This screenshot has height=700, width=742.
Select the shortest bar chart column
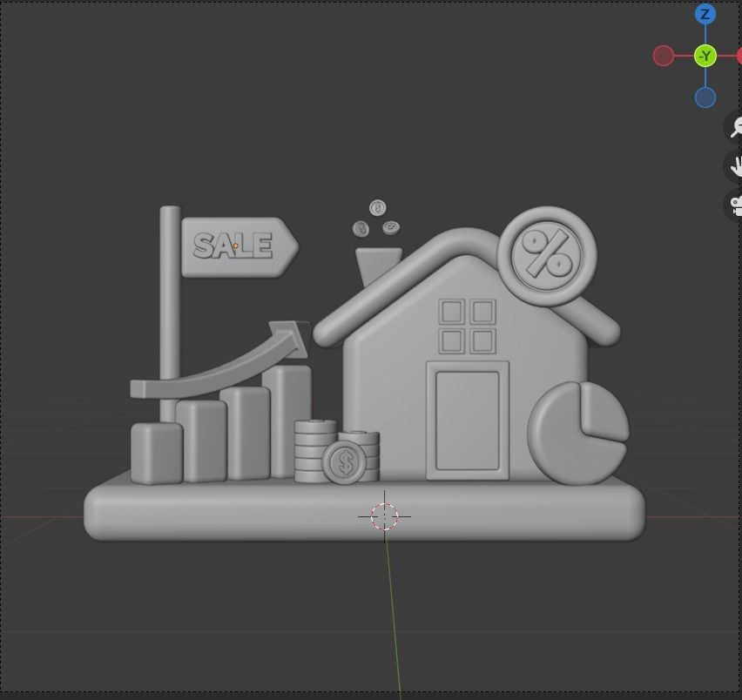156,453
